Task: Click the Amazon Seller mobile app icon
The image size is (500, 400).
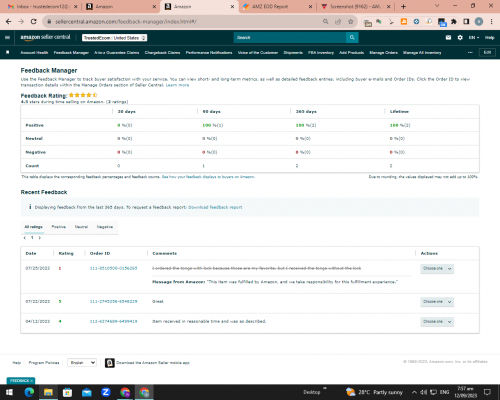Action: pyautogui.click(x=110, y=363)
